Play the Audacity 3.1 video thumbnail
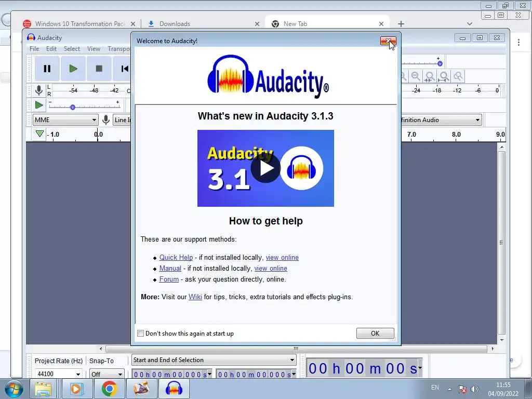Screen dimensions: 532x399 265,168
